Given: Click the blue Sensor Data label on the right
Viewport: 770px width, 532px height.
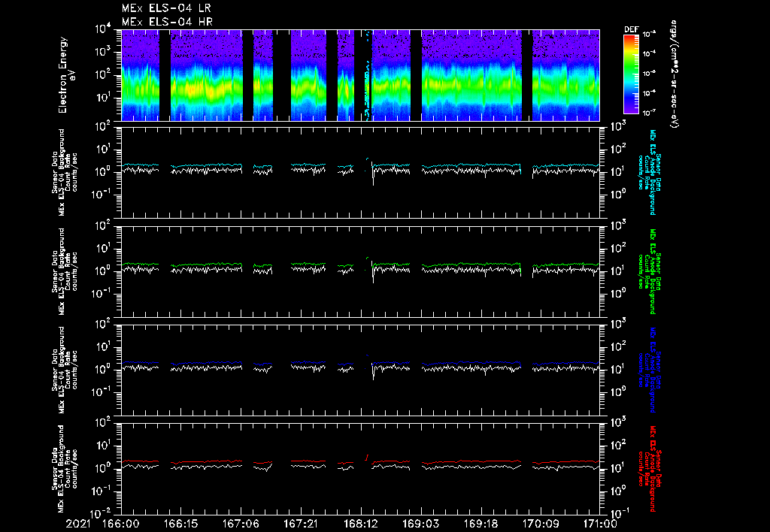Looking at the screenshot, I should [649, 370].
